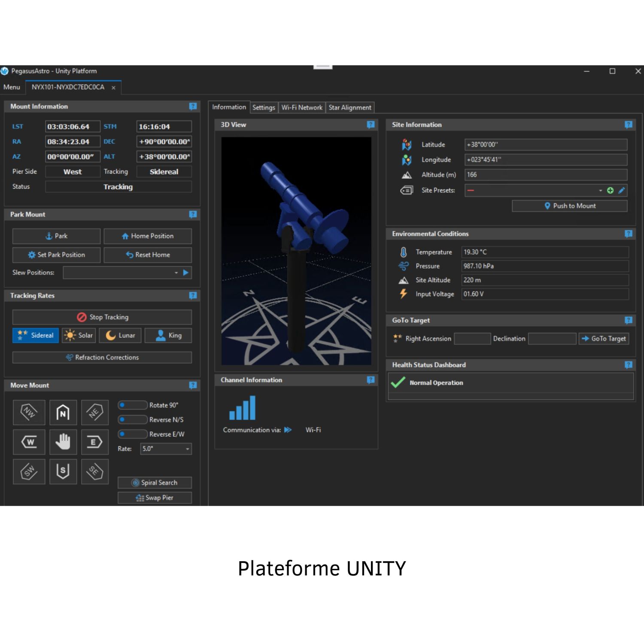Click the pencil edit site preset icon
The image size is (644, 644).
pyautogui.click(x=621, y=190)
